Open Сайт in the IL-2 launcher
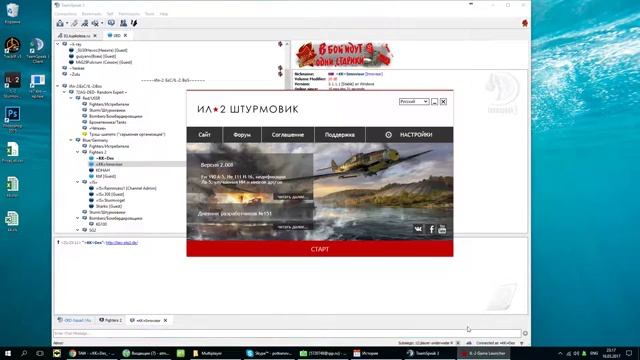 pyautogui.click(x=204, y=135)
